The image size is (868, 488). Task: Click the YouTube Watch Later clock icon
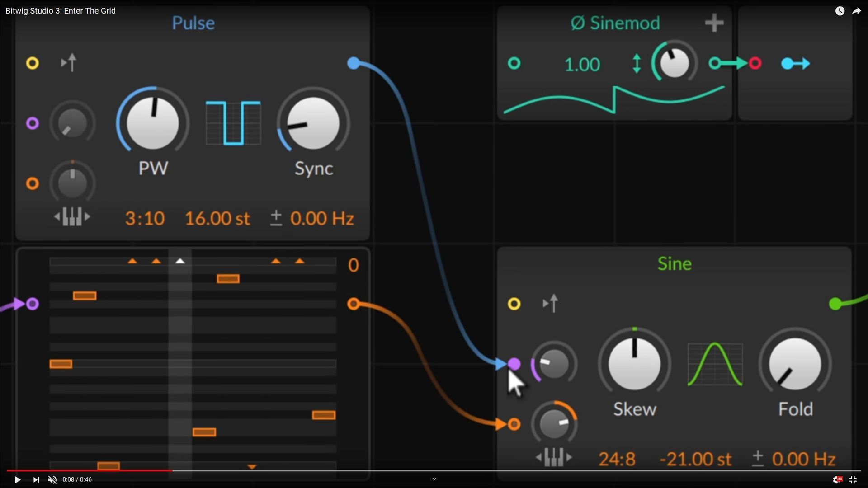pos(840,11)
